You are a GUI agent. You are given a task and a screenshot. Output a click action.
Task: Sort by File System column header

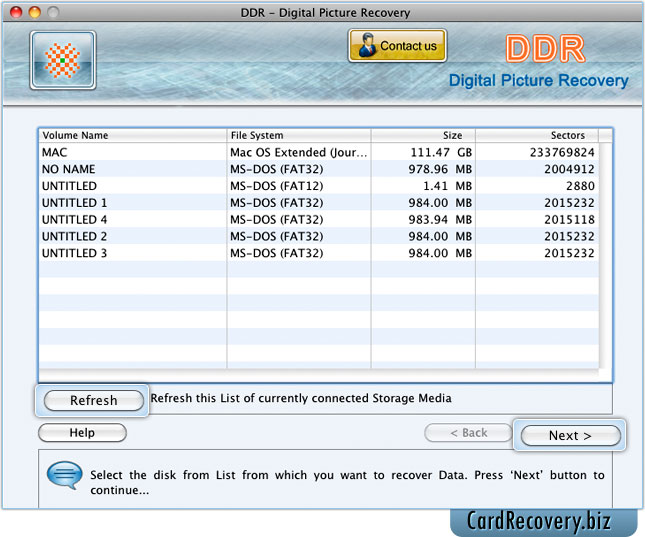[299, 135]
